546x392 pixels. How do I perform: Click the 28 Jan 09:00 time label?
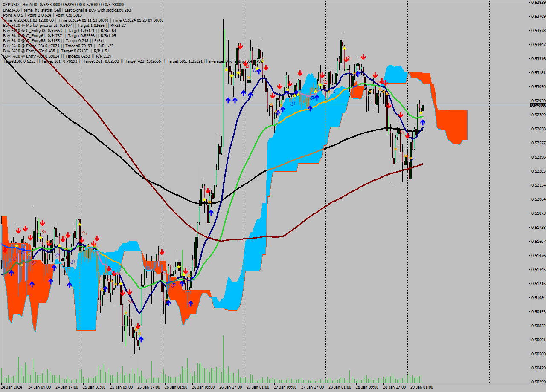coord(367,387)
